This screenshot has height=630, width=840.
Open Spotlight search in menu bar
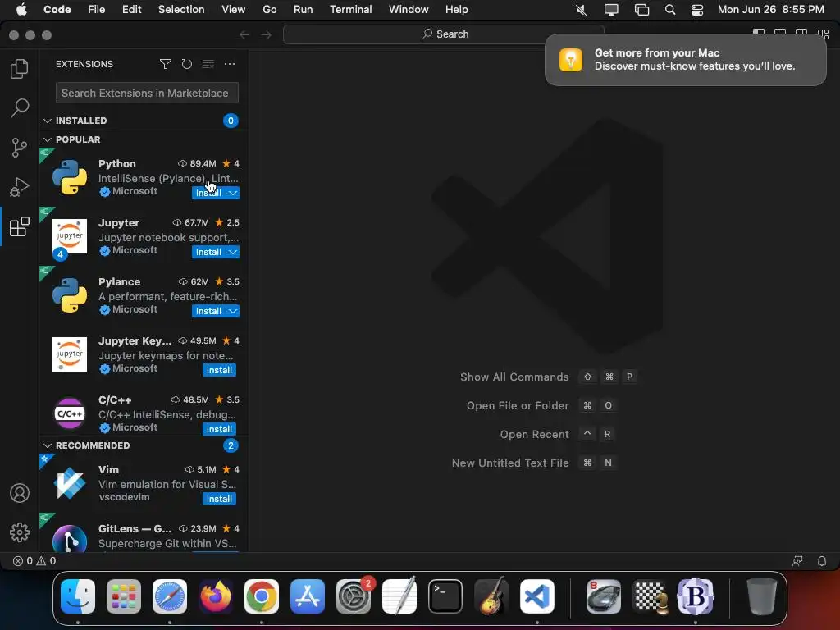click(669, 10)
